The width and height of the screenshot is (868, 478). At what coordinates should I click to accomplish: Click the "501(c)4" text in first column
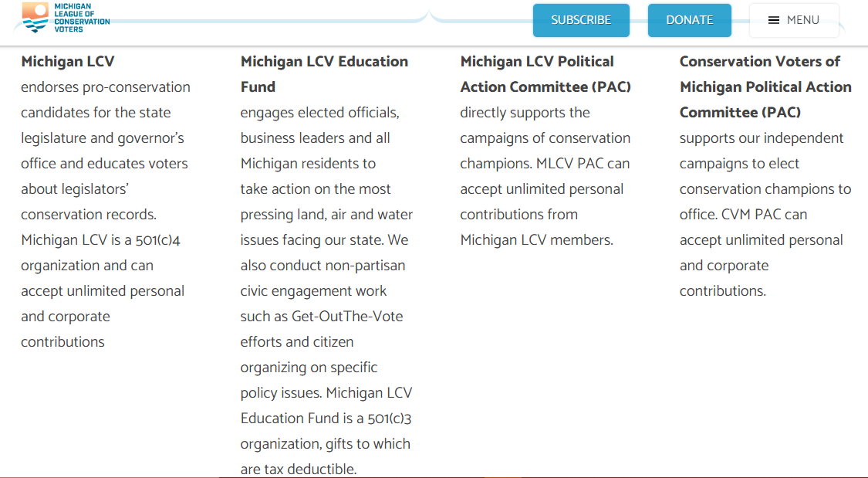coord(157,240)
